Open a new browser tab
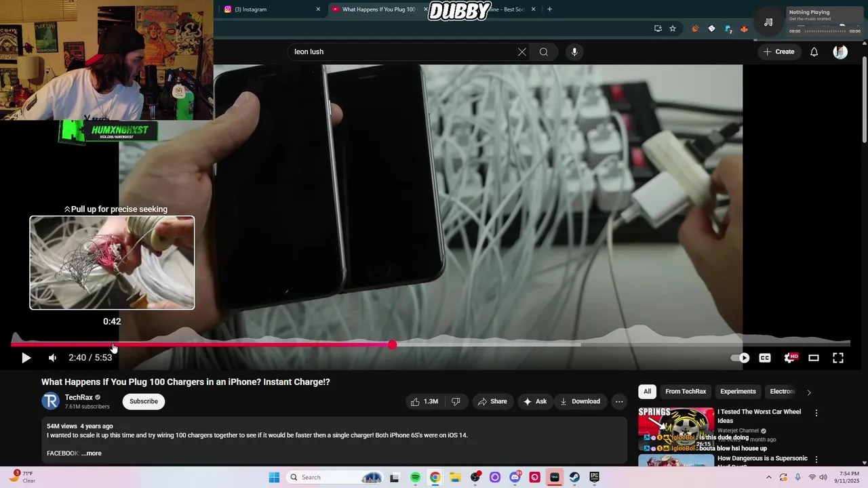This screenshot has height=488, width=868. click(x=549, y=9)
